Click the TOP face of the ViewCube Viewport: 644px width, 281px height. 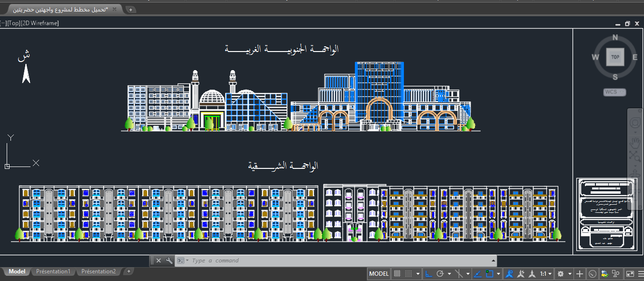tap(615, 56)
